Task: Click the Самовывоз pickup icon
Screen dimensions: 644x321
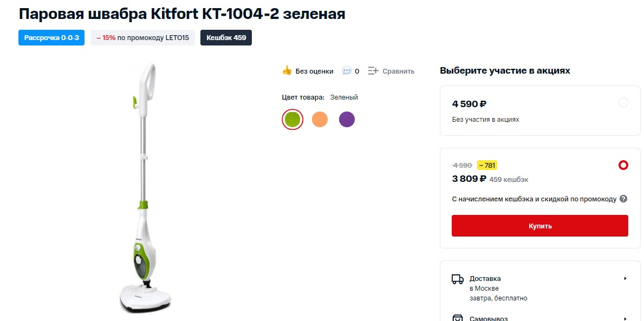Action: (x=458, y=318)
